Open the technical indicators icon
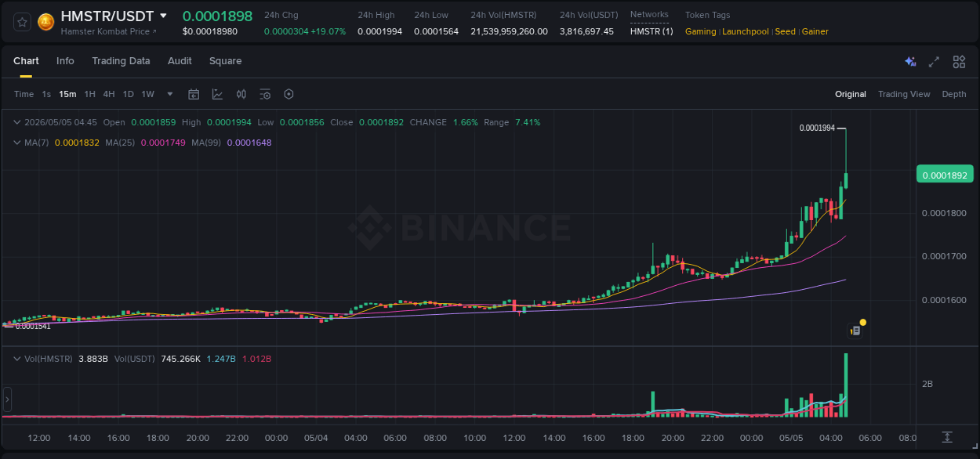The image size is (980, 459). pos(217,94)
